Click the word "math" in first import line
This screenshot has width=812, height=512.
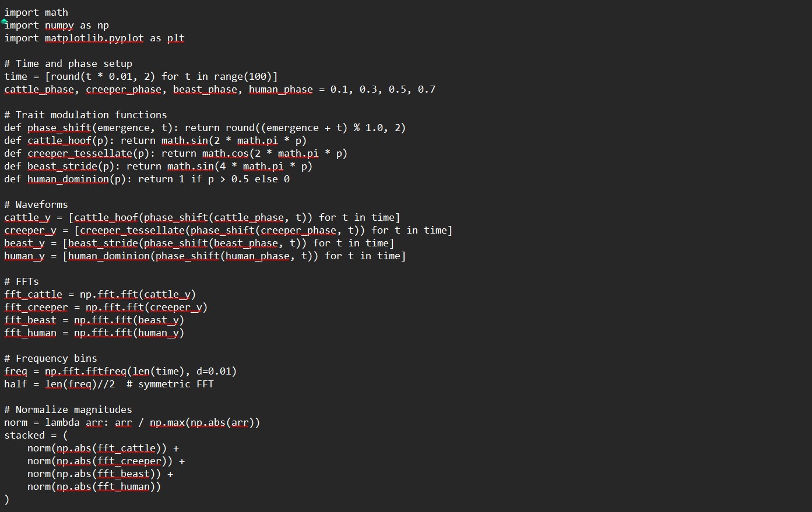[x=56, y=12]
